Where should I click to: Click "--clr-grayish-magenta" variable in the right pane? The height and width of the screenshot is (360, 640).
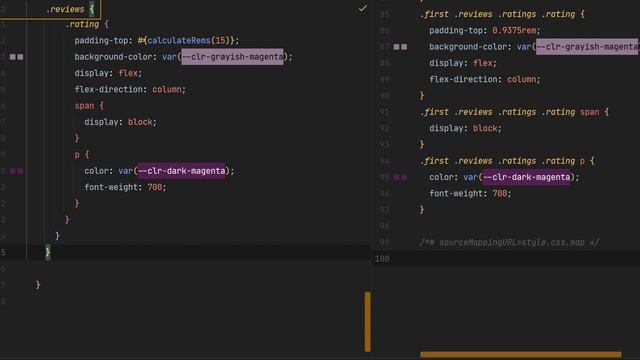tap(587, 47)
